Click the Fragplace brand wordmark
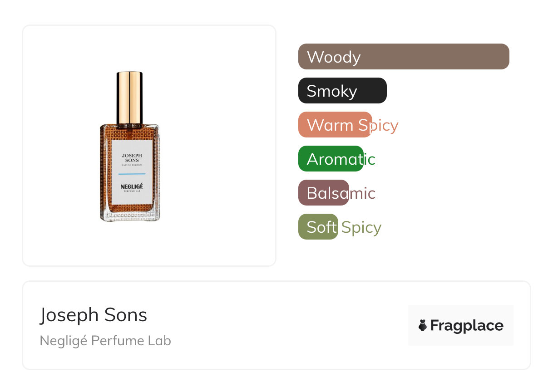 point(466,325)
